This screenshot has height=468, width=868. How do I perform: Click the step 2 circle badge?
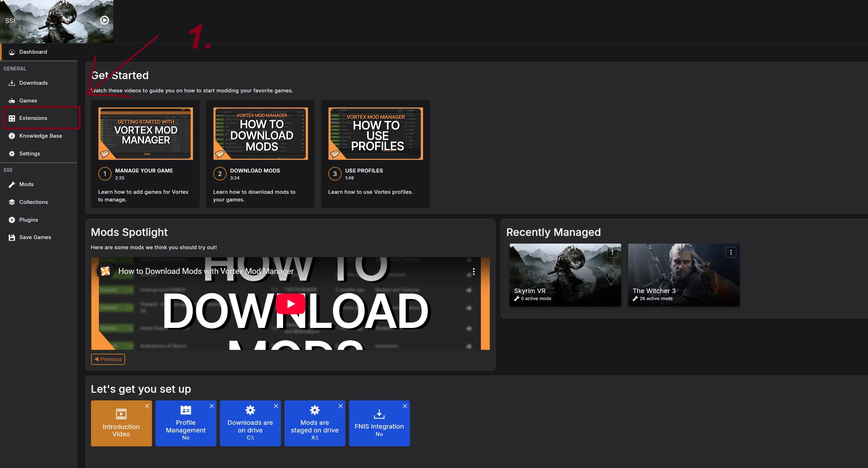coord(220,174)
